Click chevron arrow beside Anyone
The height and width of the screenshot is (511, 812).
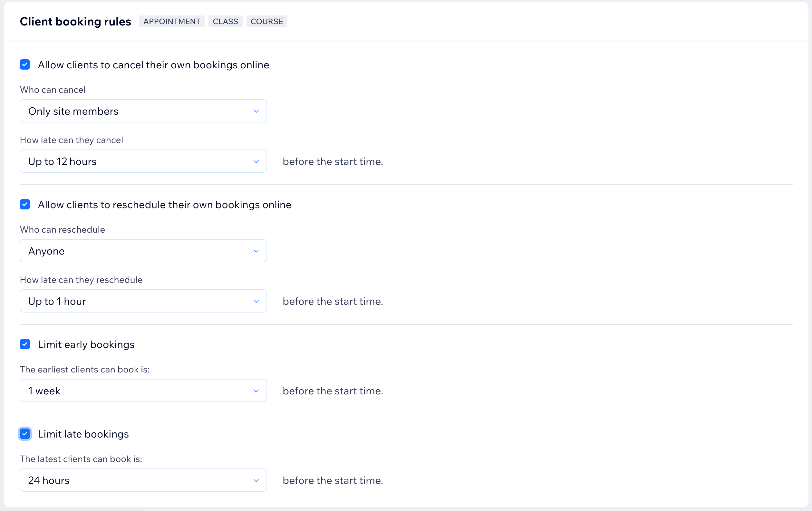(256, 251)
